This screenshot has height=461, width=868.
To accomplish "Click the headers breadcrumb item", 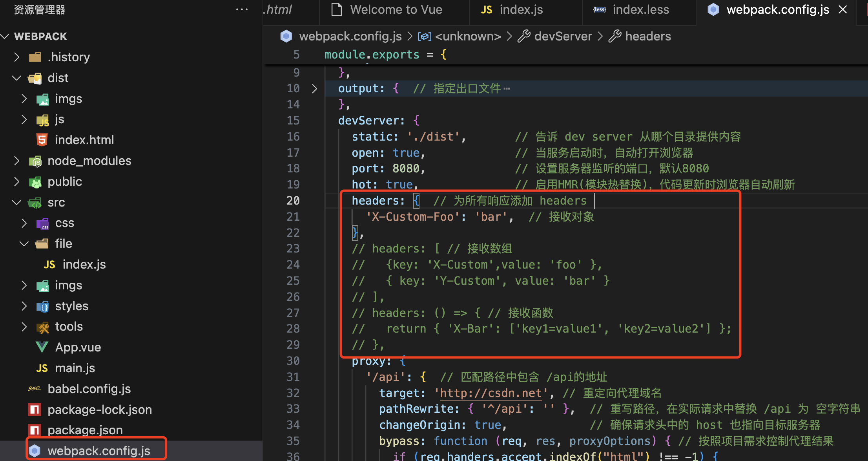I will point(647,36).
